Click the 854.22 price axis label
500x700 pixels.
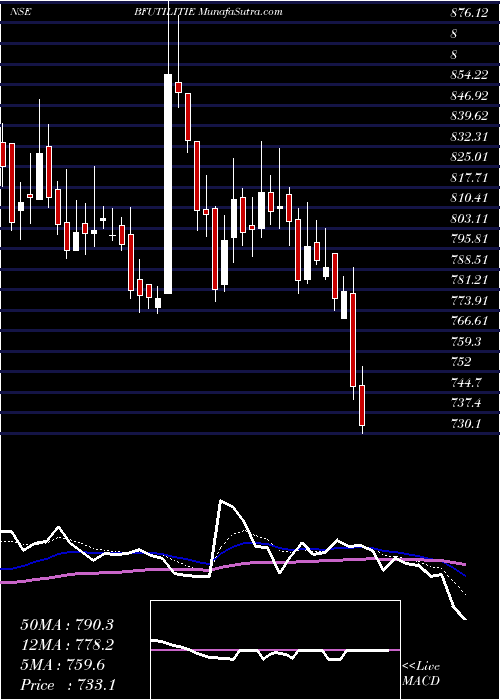tap(469, 75)
